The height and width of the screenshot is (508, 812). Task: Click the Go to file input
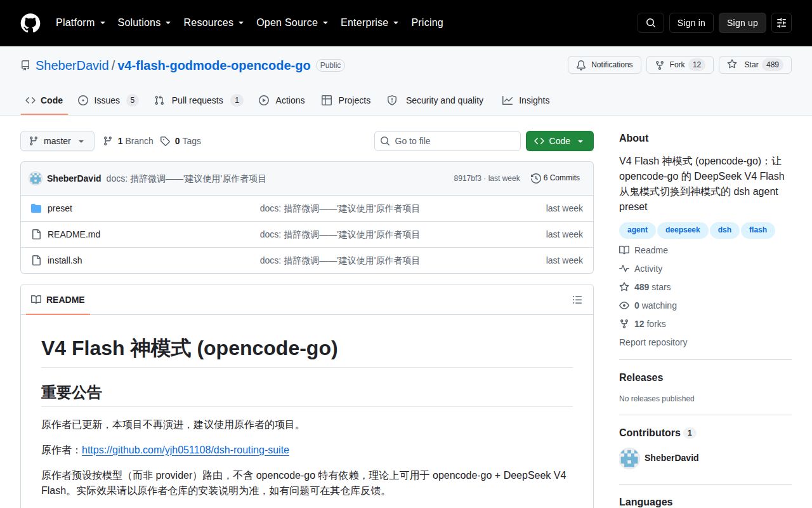(447, 141)
